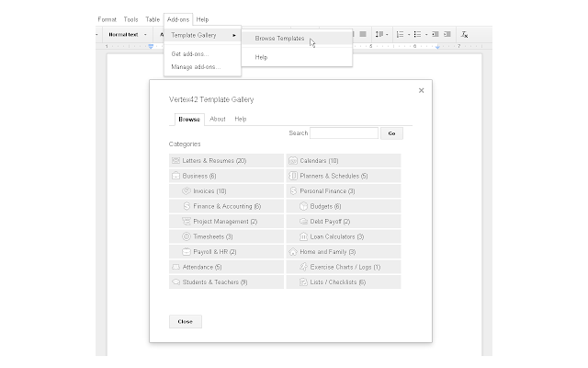
Task: Click the Go search button
Action: (x=391, y=133)
